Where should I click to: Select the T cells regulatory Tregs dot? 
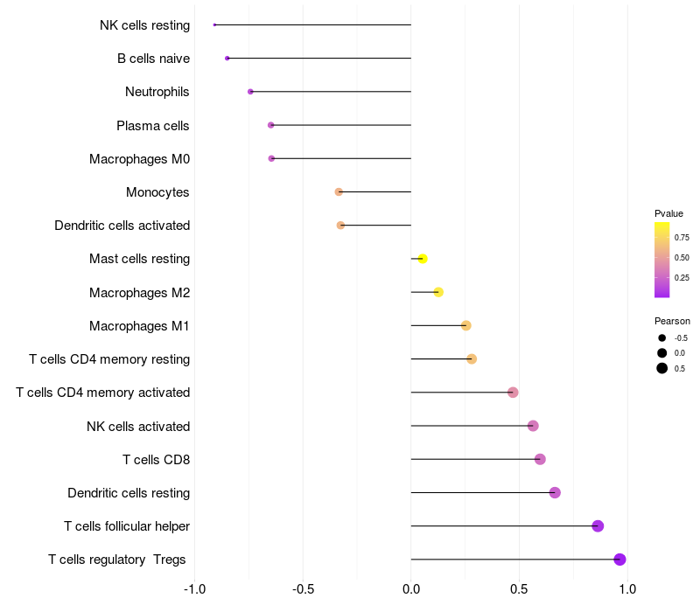click(619, 560)
